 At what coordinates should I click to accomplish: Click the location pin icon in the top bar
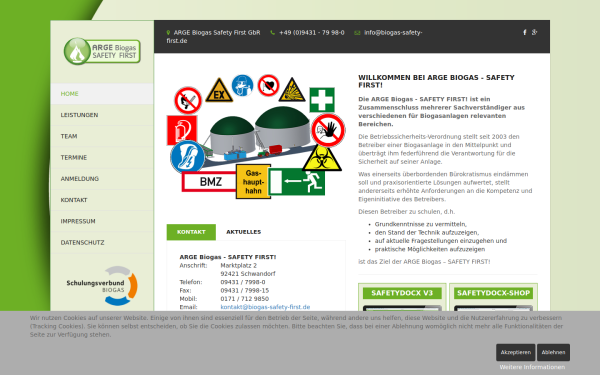[168, 33]
